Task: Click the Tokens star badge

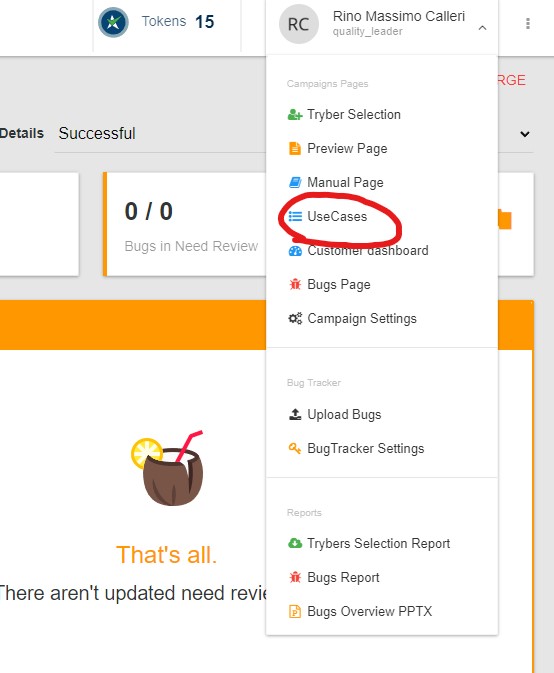Action: [113, 22]
